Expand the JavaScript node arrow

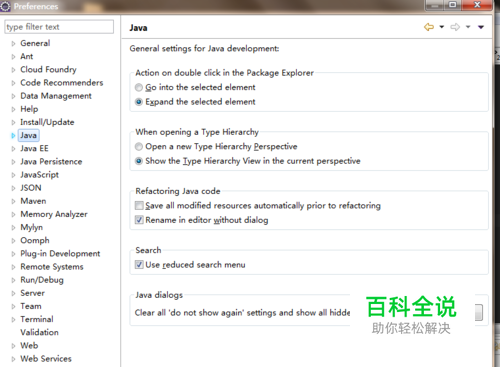tap(13, 175)
